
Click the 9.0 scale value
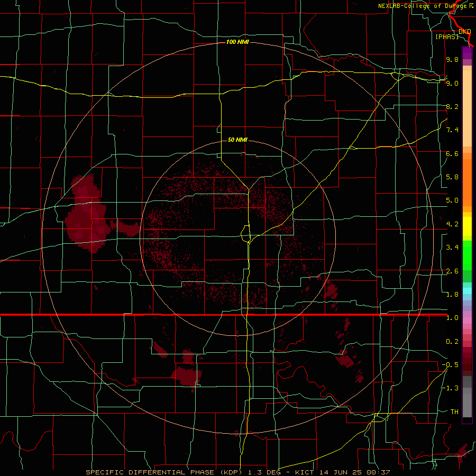click(x=452, y=83)
